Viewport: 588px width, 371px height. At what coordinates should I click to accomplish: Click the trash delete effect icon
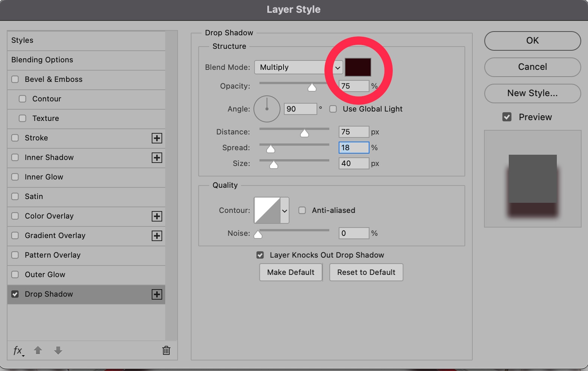tap(166, 351)
